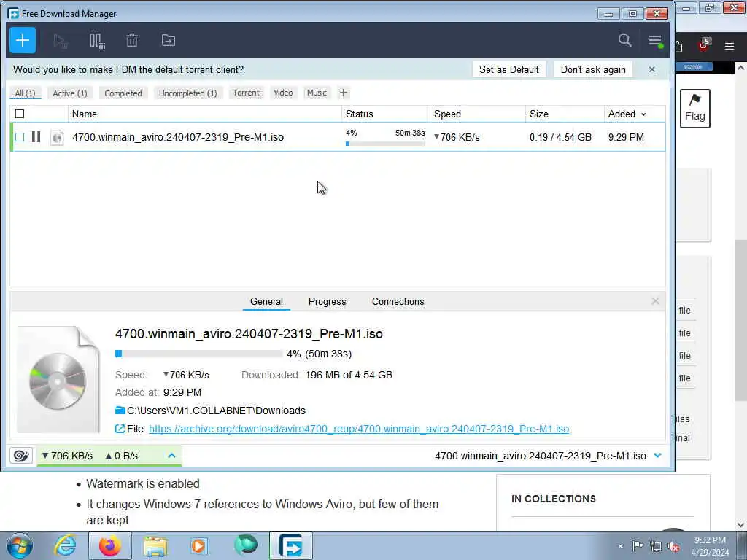Open search with the magnifier icon
This screenshot has height=560, width=747.
(x=624, y=40)
